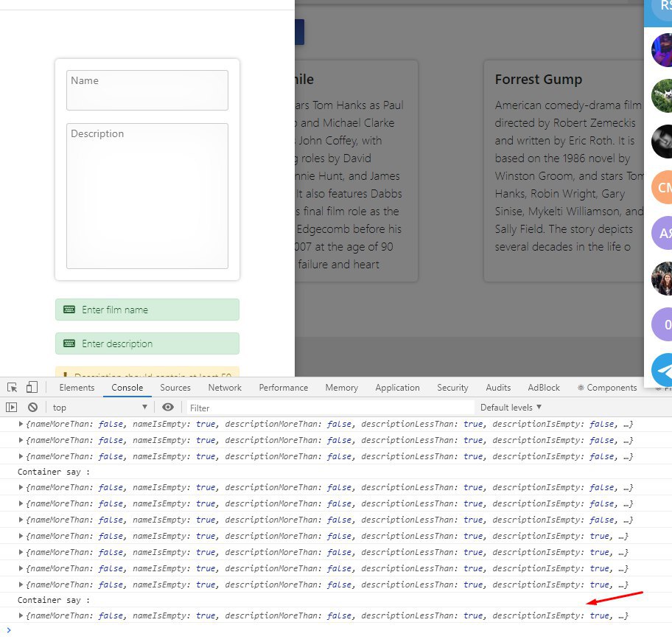This screenshot has height=642, width=672.
Task: Expand object log above first 'Container say'
Action: tap(20, 456)
